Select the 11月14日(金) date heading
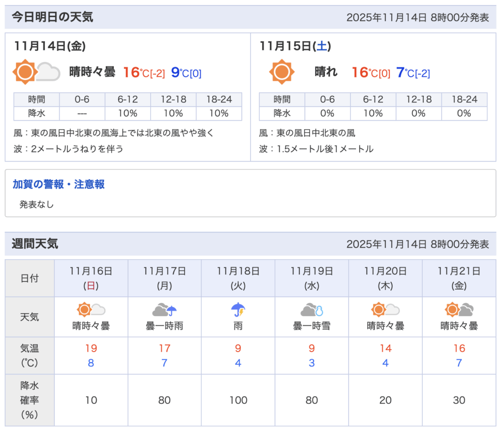Image resolution: width=504 pixels, height=433 pixels. pos(50,46)
